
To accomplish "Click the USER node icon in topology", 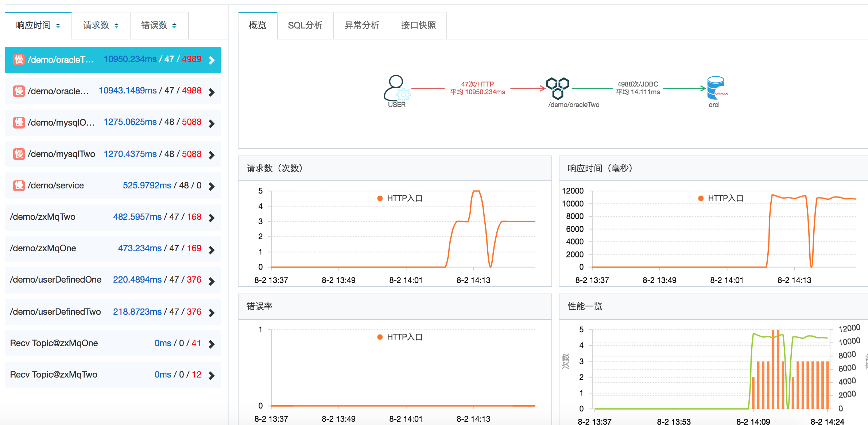I will 397,88.
